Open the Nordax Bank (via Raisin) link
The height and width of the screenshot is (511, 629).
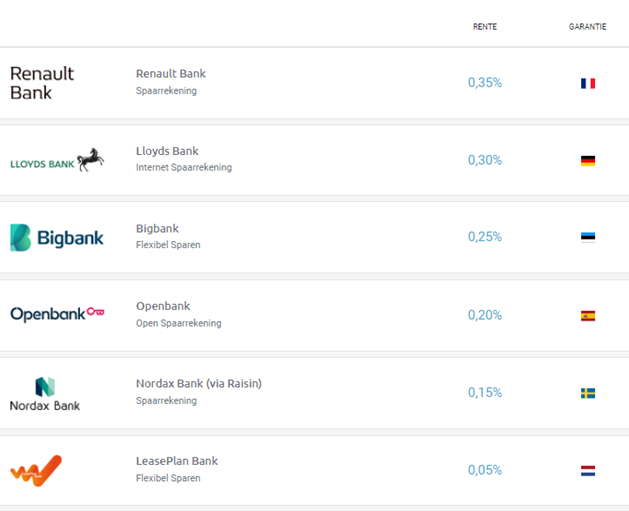click(x=199, y=383)
